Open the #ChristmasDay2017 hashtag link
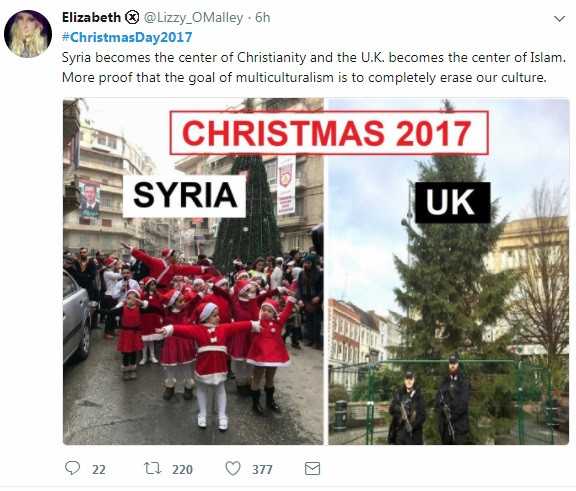Screen dimensions: 576x491 [x=127, y=37]
